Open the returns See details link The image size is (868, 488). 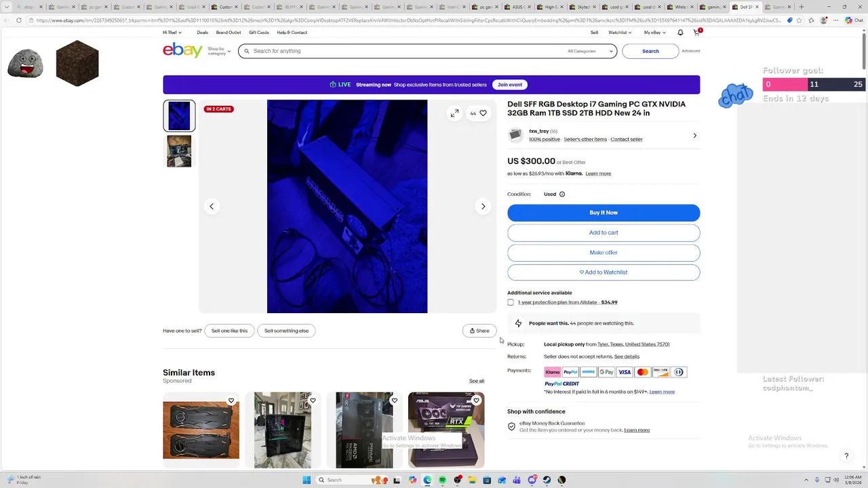pyautogui.click(x=627, y=357)
